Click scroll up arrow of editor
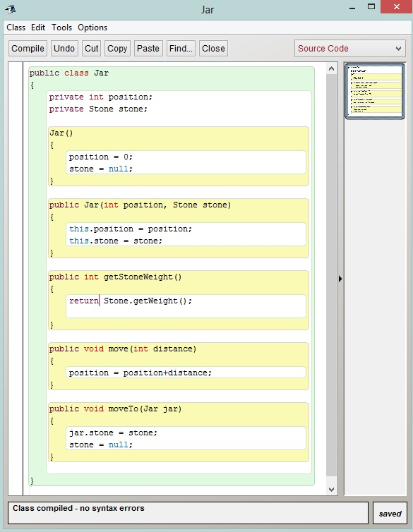The width and height of the screenshot is (413, 532). click(332, 68)
